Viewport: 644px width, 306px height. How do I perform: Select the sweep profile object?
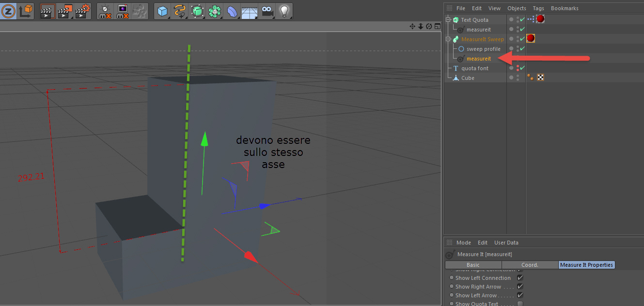click(483, 49)
